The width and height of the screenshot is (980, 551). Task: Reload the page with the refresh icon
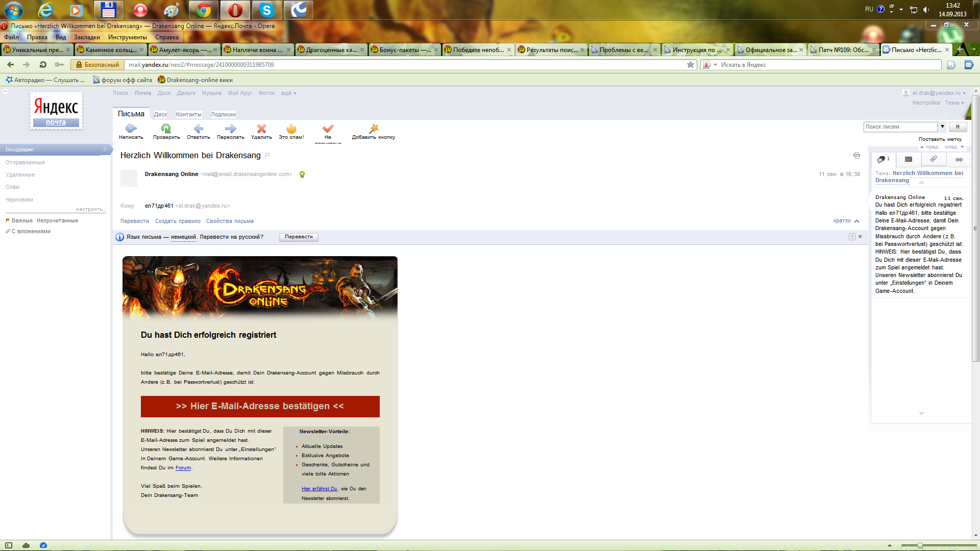click(x=43, y=65)
